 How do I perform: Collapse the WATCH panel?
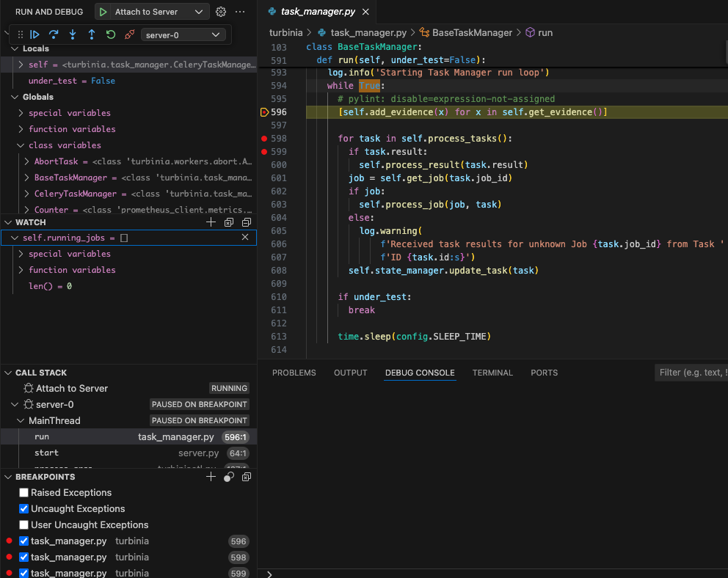(x=8, y=222)
